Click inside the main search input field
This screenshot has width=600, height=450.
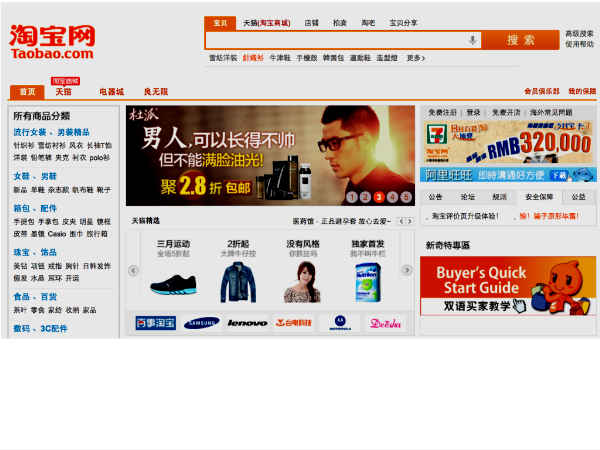(x=336, y=40)
